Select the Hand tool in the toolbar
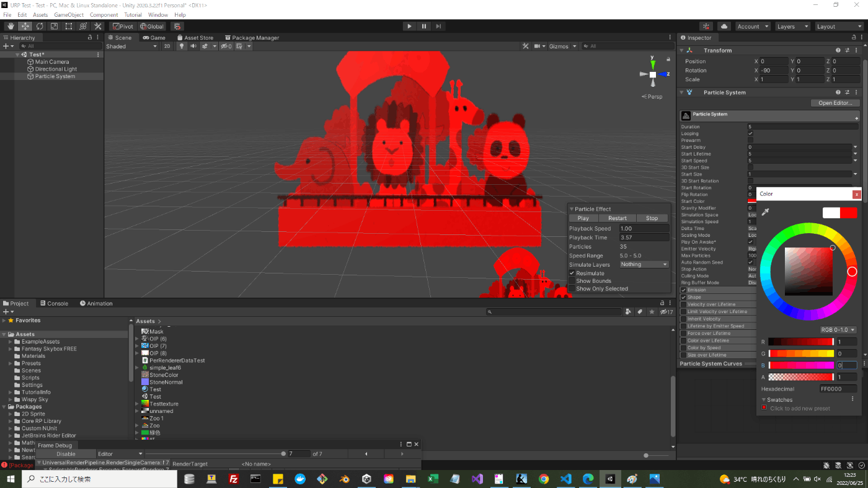The image size is (868, 488). (x=11, y=26)
